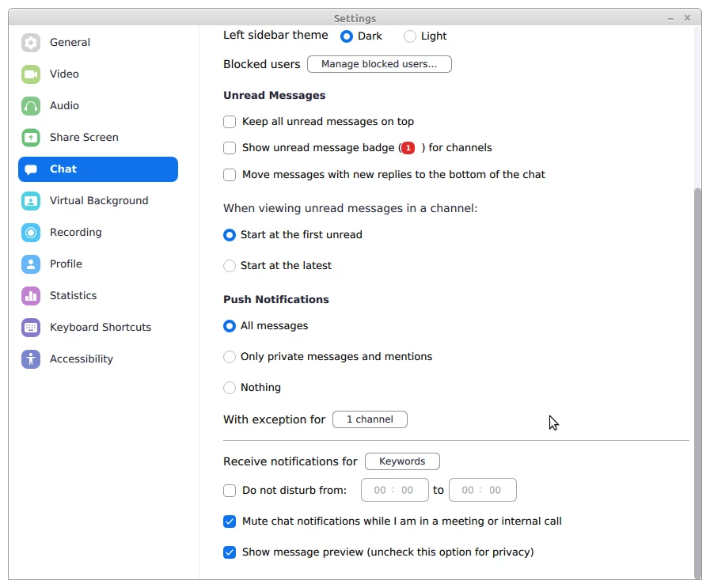Select Dark left sidebar theme
The image size is (710, 588).
[347, 36]
